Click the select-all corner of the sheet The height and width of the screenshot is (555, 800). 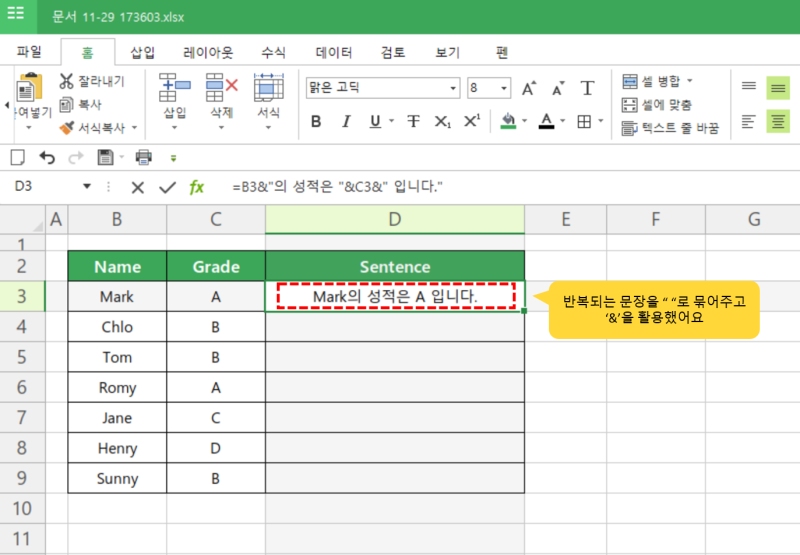click(23, 220)
